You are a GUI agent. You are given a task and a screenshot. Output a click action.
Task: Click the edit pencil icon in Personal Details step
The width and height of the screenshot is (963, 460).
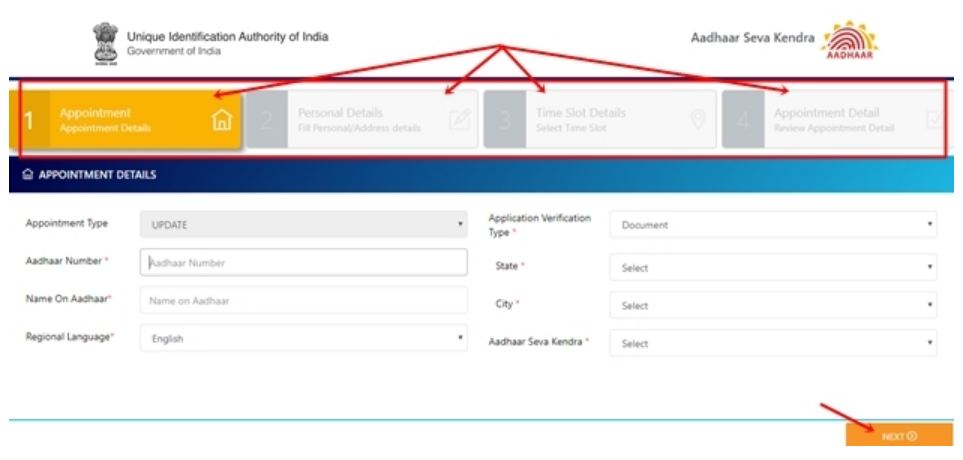[x=459, y=120]
